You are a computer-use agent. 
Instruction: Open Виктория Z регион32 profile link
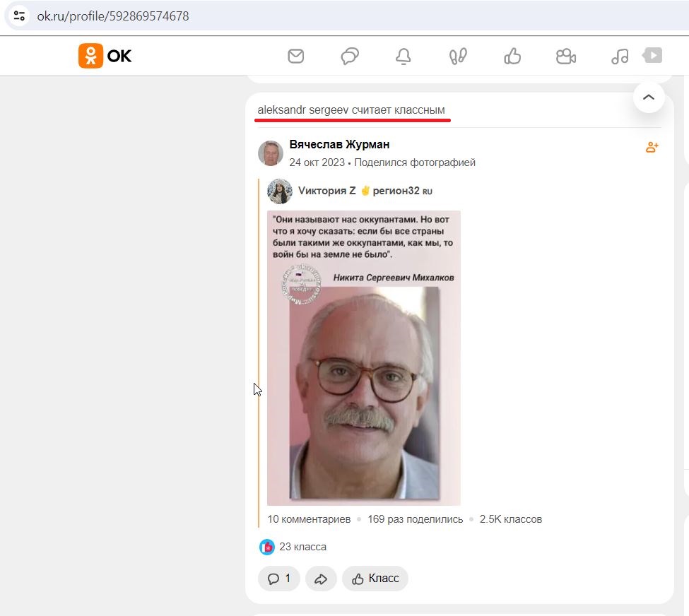coord(365,191)
